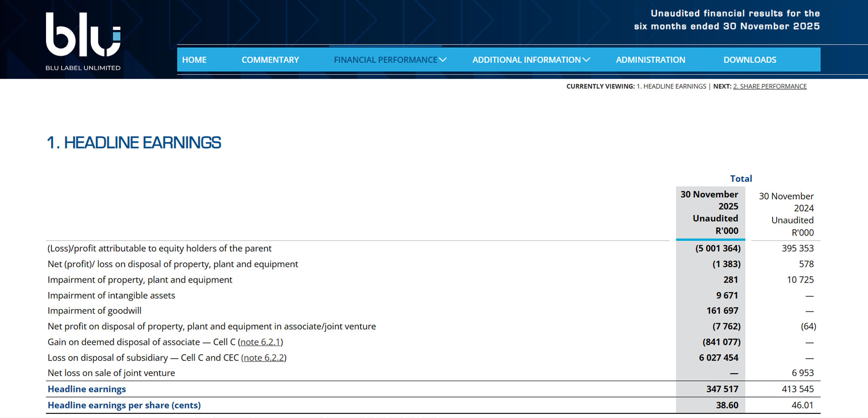Click the 6 953 joint venture loss value

click(803, 373)
